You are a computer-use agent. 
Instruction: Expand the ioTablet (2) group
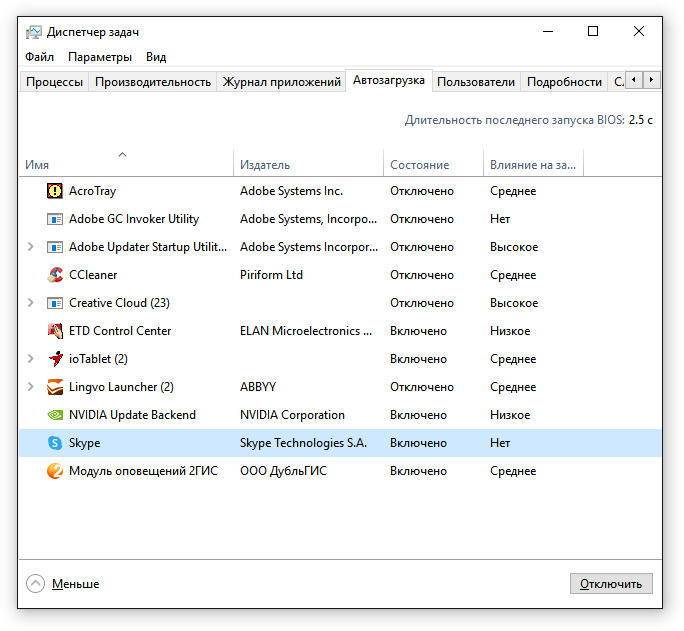click(x=31, y=359)
